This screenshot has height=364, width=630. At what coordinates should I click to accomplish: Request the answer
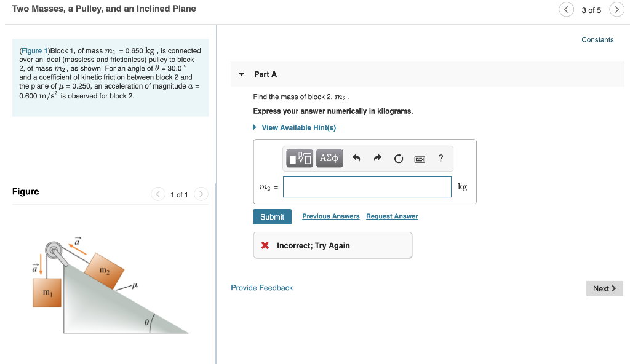click(392, 216)
